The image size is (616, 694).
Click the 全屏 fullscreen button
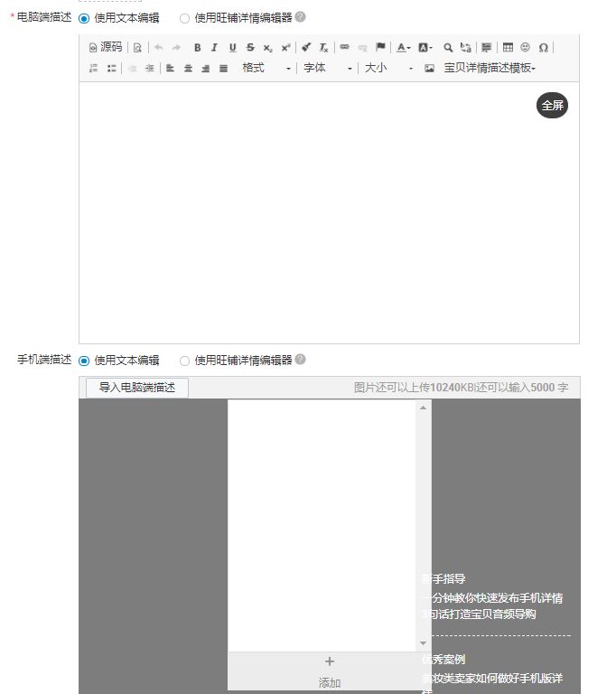click(552, 106)
